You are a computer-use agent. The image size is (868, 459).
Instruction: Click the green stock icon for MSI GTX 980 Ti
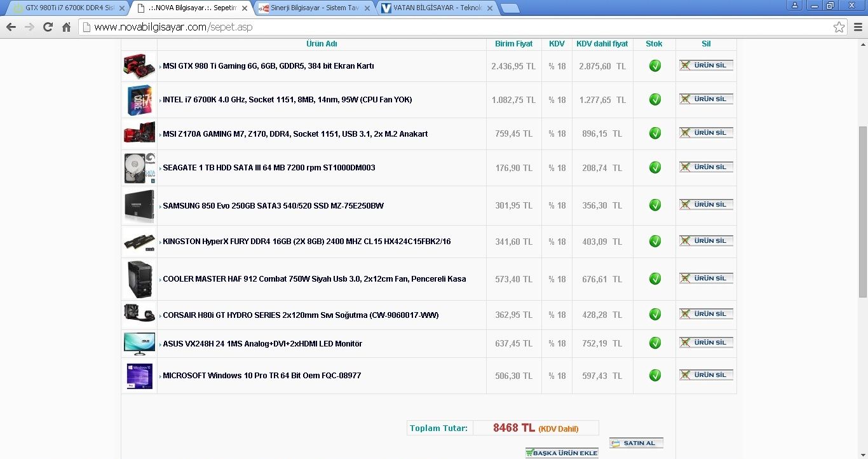(655, 65)
